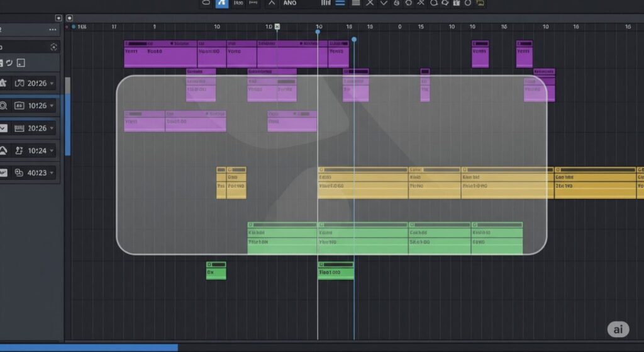The width and height of the screenshot is (644, 352).
Task: Toggle the small box on green 'Tiao1 010' clip
Action: [321, 264]
